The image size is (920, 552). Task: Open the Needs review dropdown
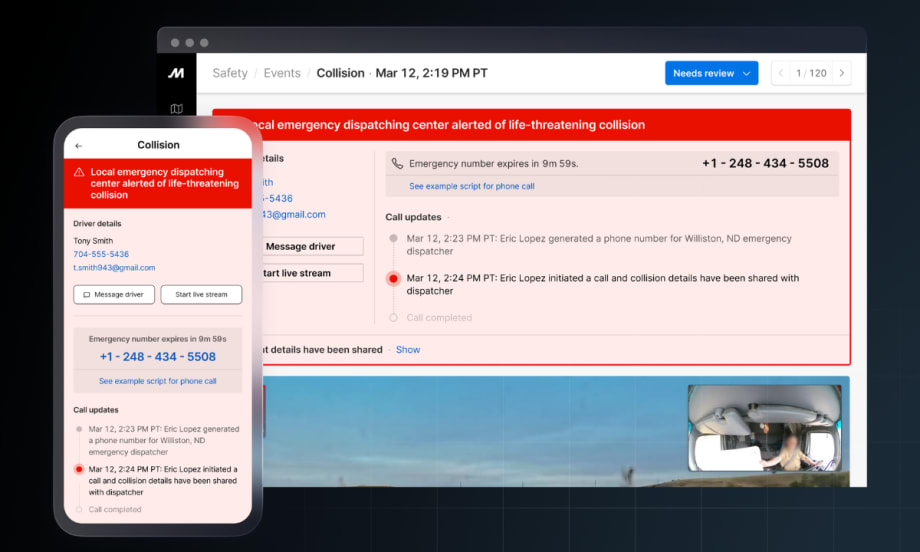pyautogui.click(x=711, y=73)
